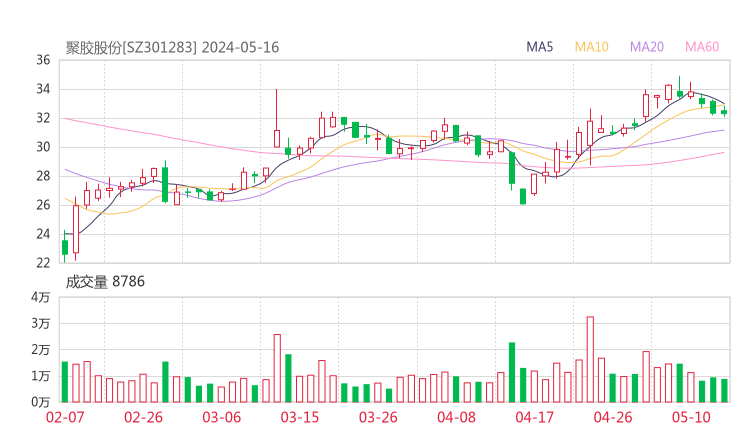Screen dimensions: 740x440
Task: Click the MA10 legend label
Action: point(591,47)
